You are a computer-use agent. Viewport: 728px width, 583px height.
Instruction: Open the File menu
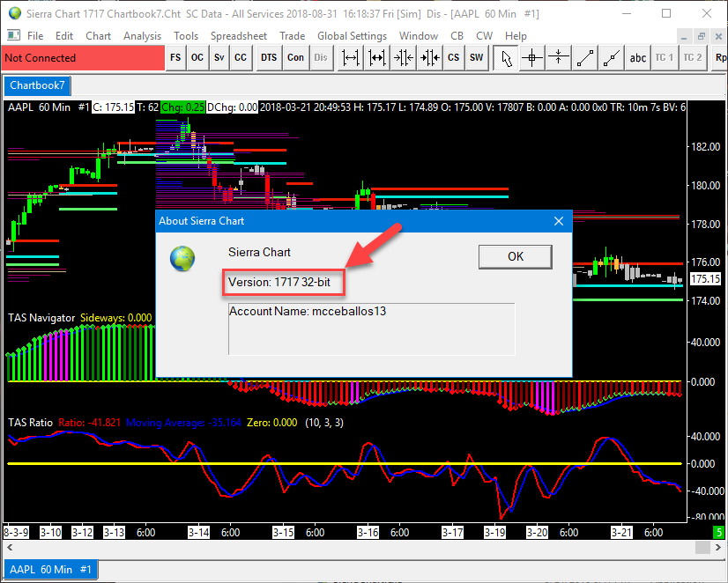click(x=35, y=36)
